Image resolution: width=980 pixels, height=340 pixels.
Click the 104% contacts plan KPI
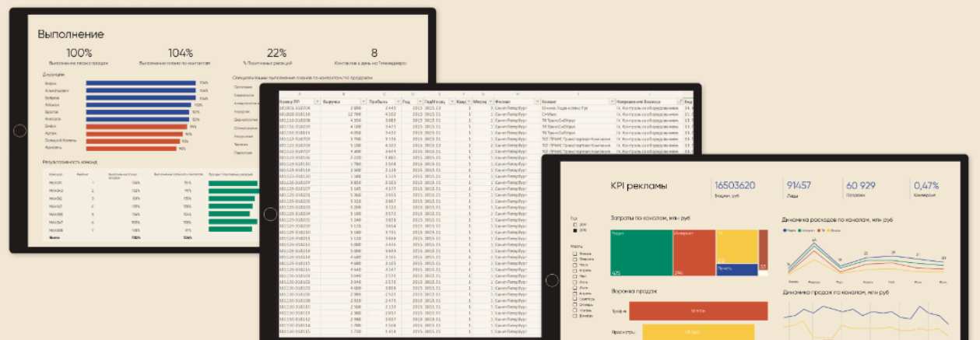pyautogui.click(x=181, y=54)
